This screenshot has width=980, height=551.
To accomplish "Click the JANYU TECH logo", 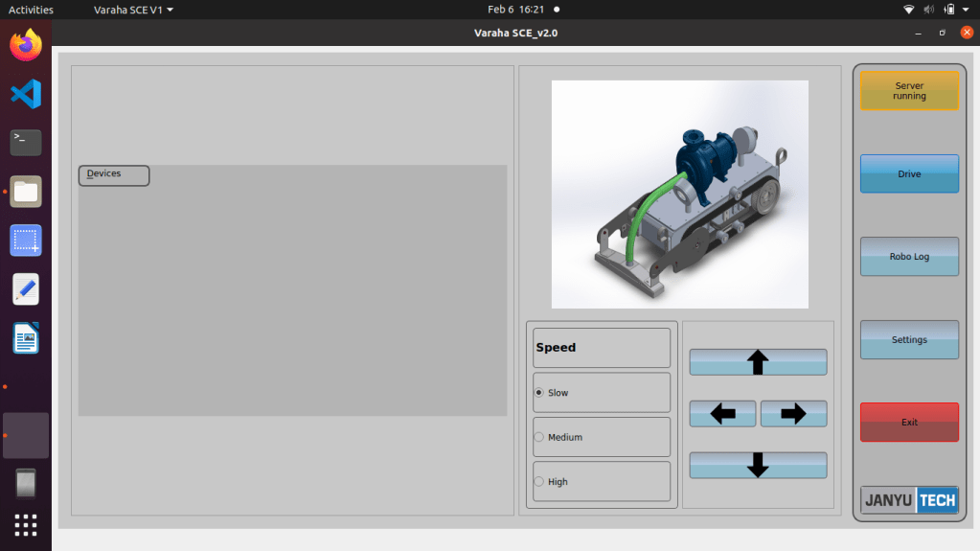I will click(x=909, y=500).
